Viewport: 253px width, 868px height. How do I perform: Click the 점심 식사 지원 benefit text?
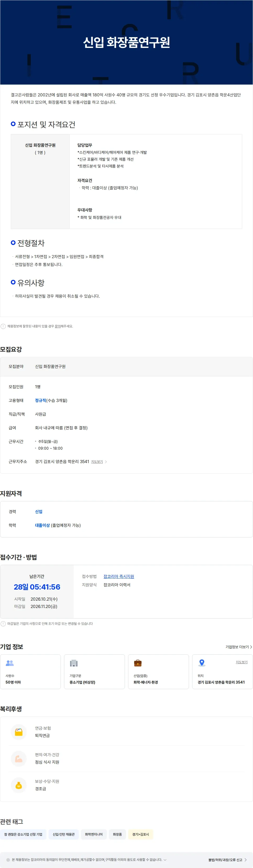pyautogui.click(x=47, y=762)
